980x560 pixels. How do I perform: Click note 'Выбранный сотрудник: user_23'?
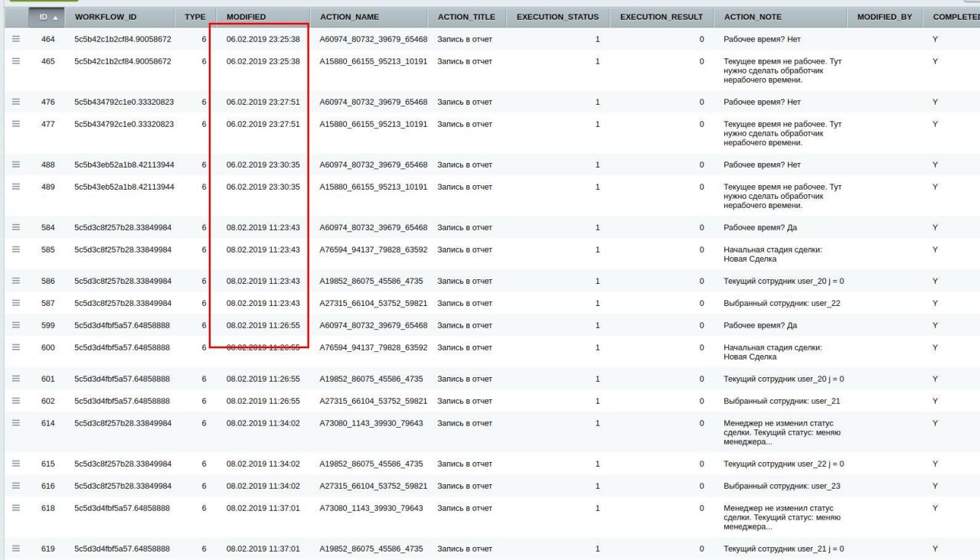tap(782, 486)
